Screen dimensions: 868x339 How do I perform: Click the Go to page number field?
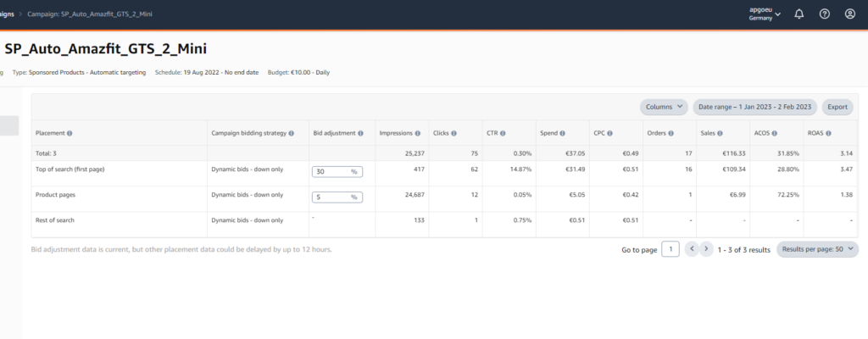(670, 250)
